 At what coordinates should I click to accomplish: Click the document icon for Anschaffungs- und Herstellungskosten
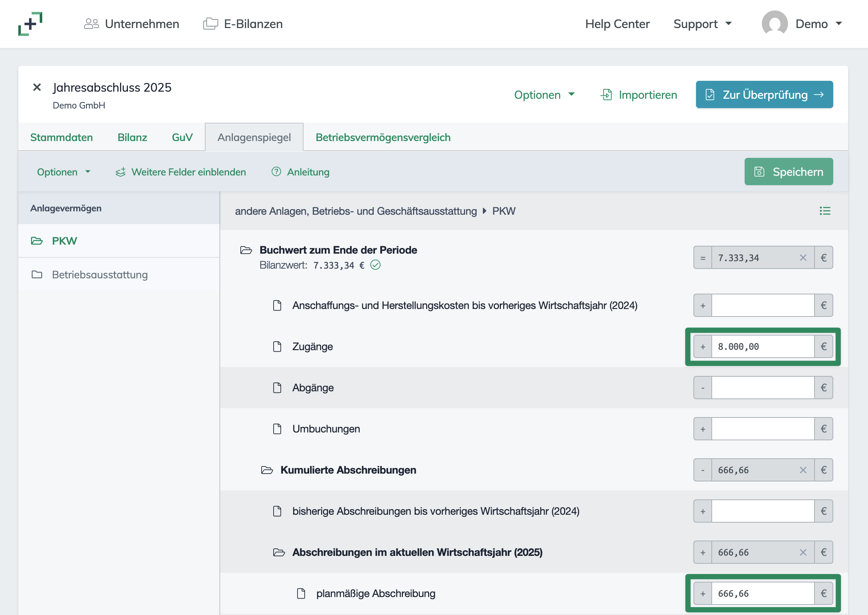tap(277, 306)
